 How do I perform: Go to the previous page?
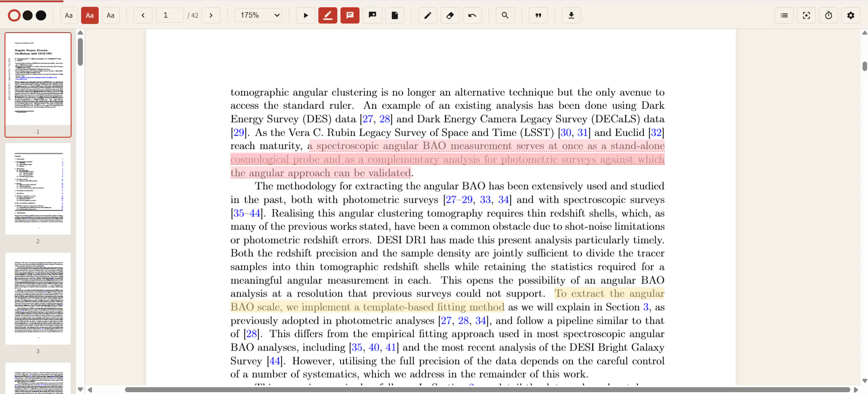[143, 15]
